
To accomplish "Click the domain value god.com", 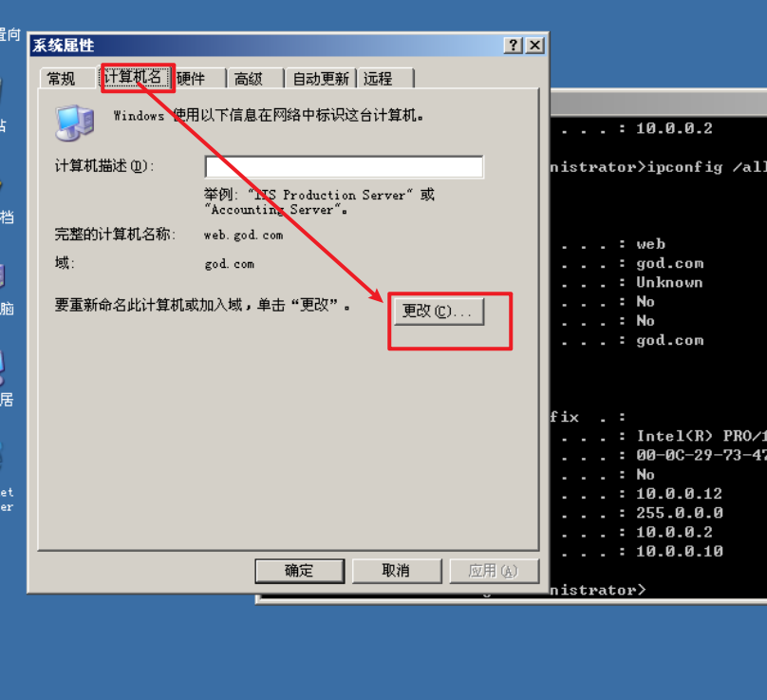I will click(230, 264).
